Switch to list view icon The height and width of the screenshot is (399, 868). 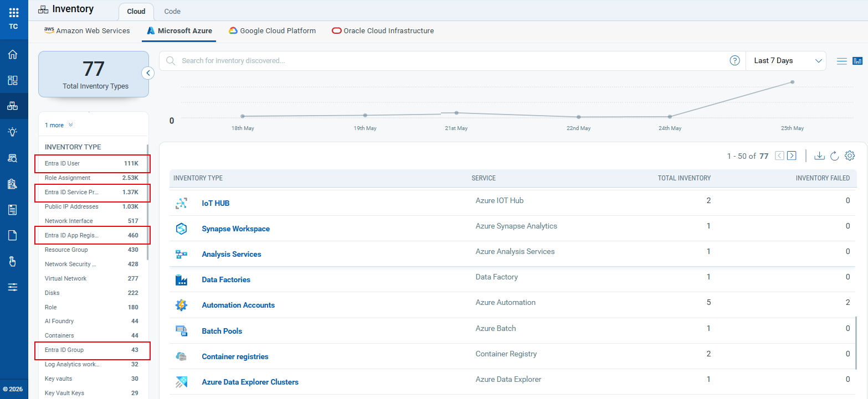(x=841, y=61)
